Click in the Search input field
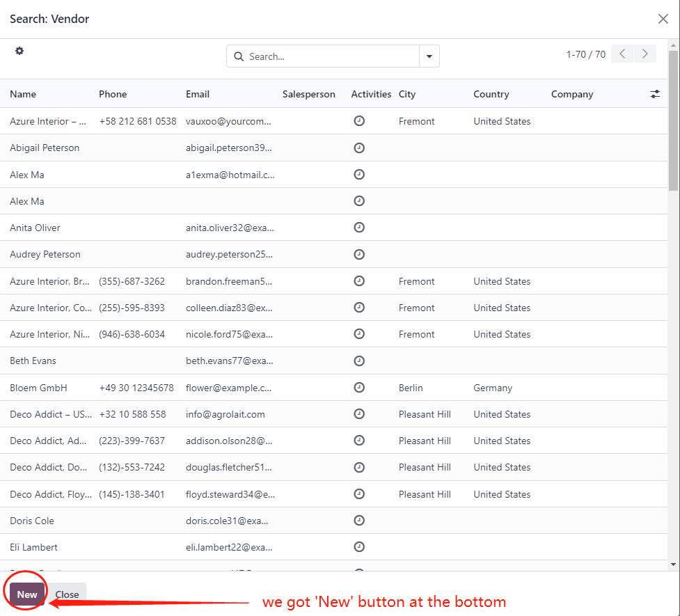Viewport: 680px width, 616px height. [x=331, y=56]
